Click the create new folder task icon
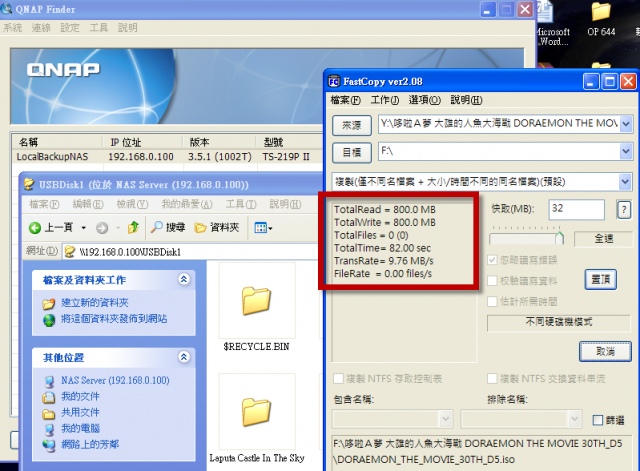The height and width of the screenshot is (471, 640). click(49, 303)
